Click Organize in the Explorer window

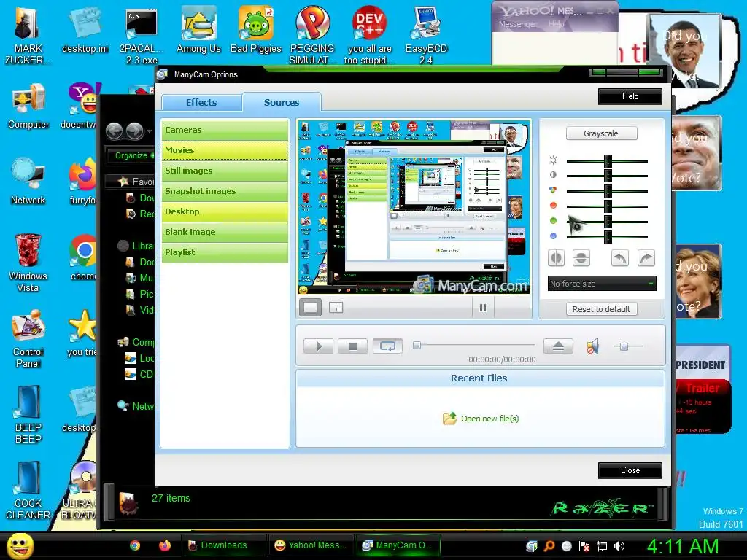pyautogui.click(x=131, y=155)
